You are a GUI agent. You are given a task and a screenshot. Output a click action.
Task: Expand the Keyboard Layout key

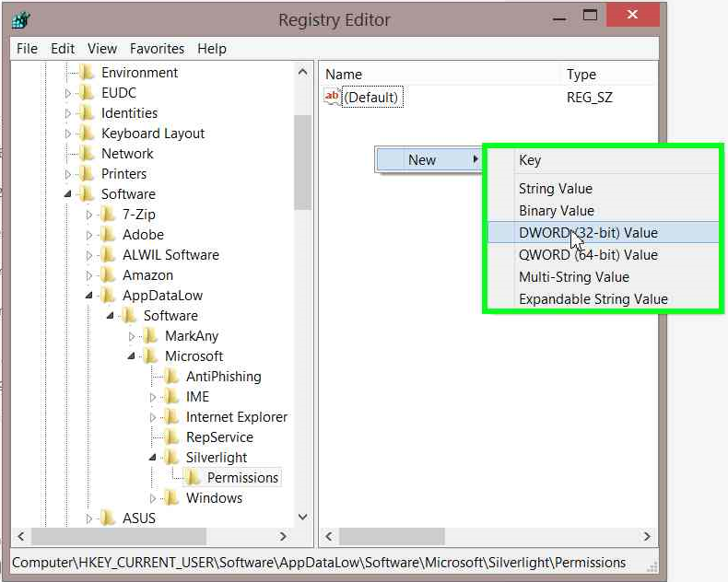click(x=68, y=134)
